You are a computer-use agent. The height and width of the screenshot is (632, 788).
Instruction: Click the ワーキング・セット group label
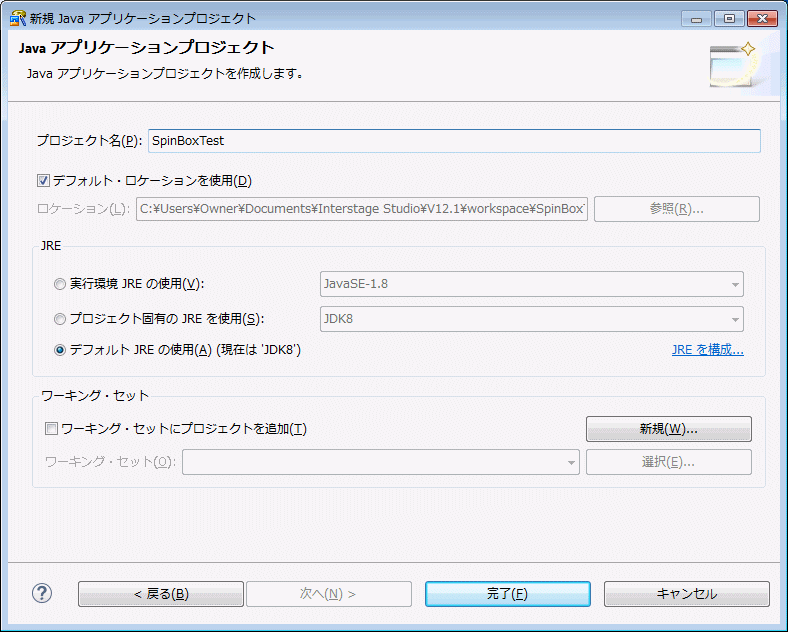(x=95, y=396)
